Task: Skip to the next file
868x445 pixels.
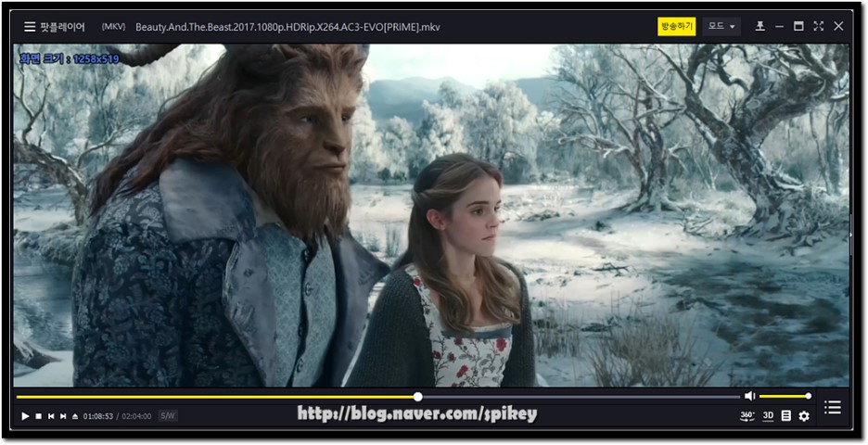Action: [63, 416]
